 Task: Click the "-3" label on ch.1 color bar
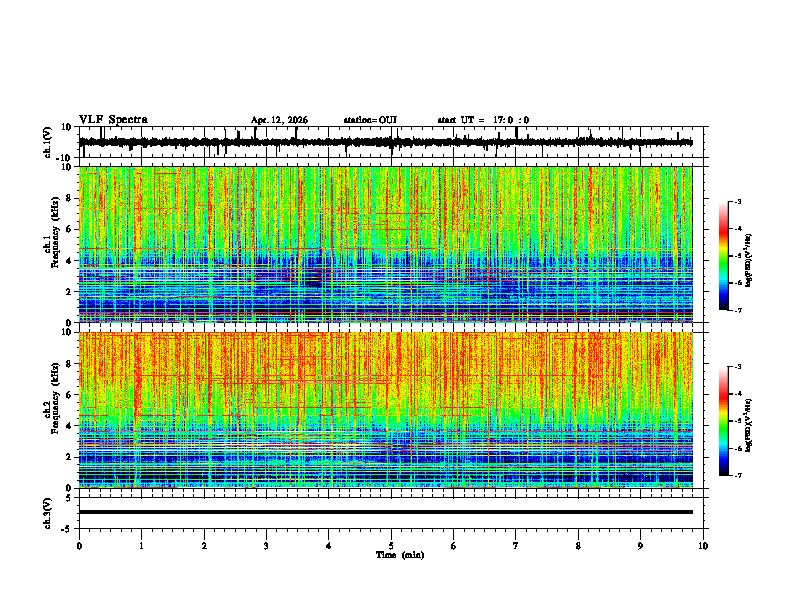(x=737, y=201)
